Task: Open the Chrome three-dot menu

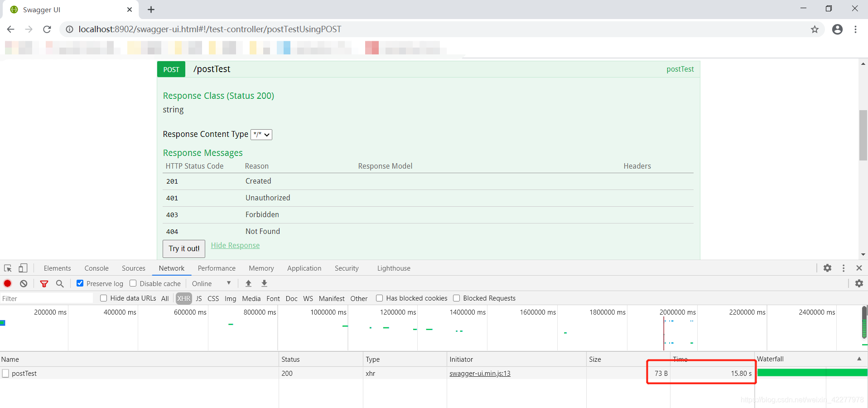Action: 855,29
